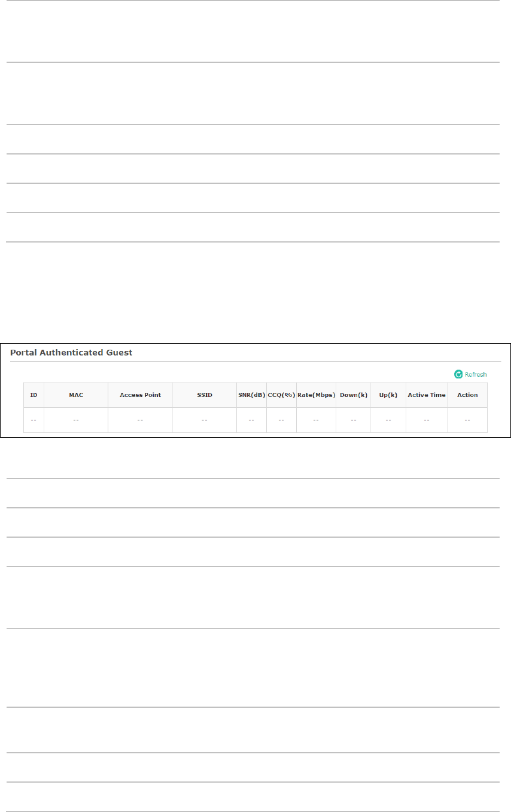The image size is (511, 812).
Task: Select the Rate(Mbps) column header
Action: tap(316, 395)
